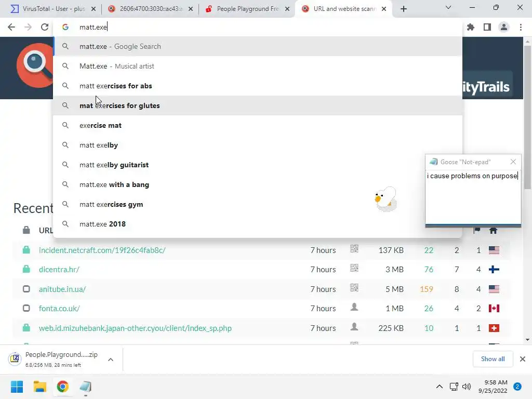
Task: Pick suggestion matt exelby
Action: (258, 145)
